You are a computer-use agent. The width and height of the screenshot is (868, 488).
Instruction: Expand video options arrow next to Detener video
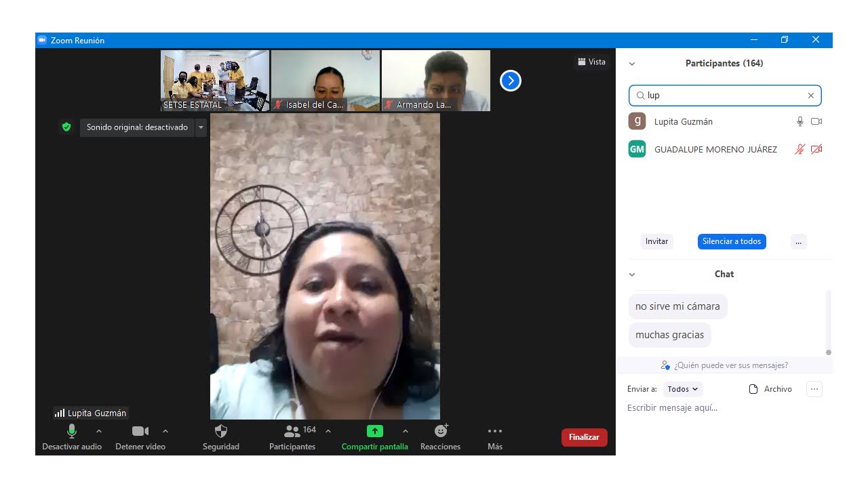165,431
